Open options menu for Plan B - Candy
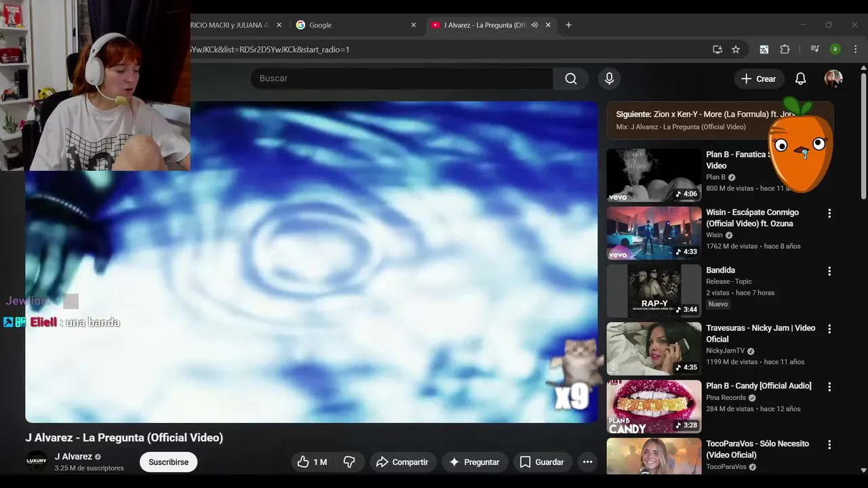 tap(829, 387)
